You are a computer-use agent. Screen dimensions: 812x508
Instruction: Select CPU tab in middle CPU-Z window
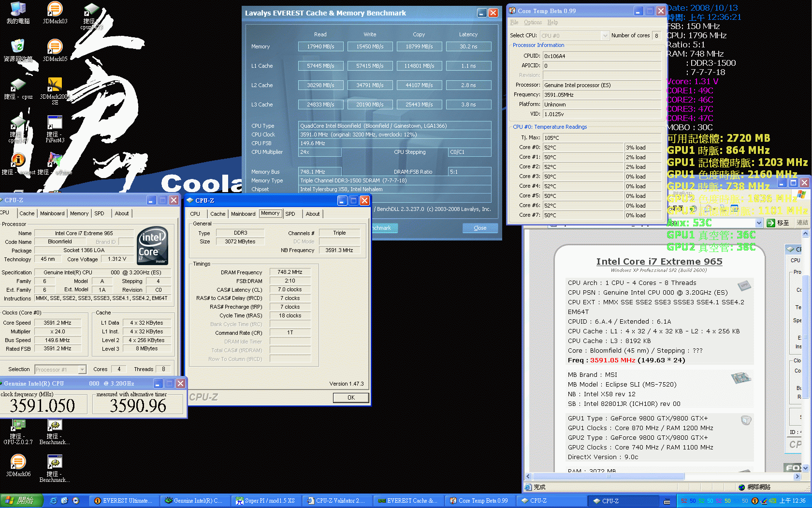click(x=195, y=214)
